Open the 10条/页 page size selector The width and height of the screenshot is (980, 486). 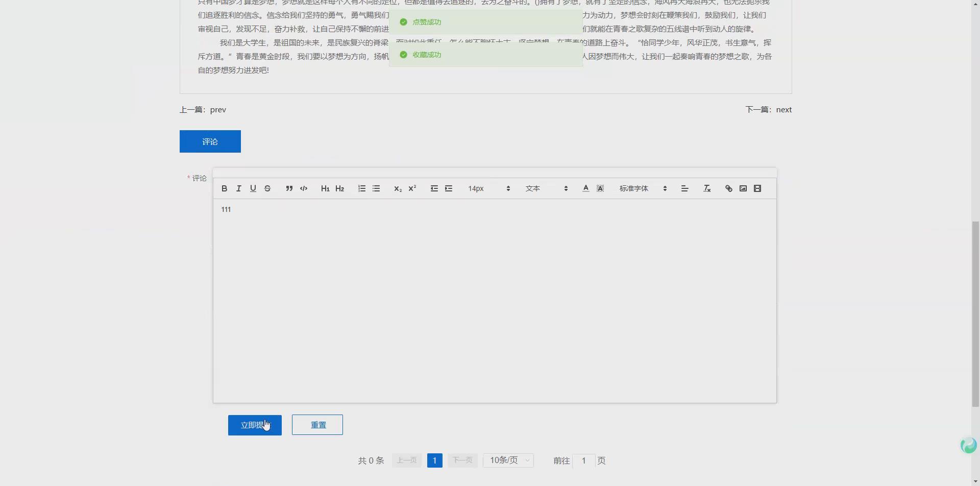point(508,460)
